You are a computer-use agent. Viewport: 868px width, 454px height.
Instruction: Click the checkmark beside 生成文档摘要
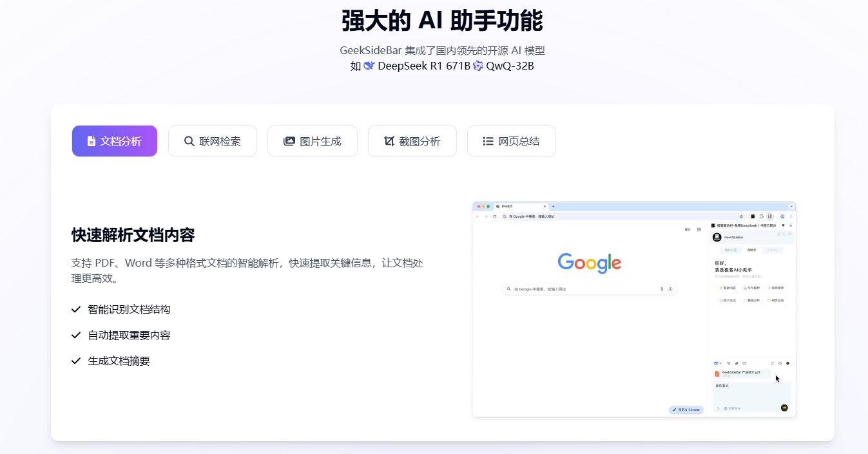tap(76, 361)
